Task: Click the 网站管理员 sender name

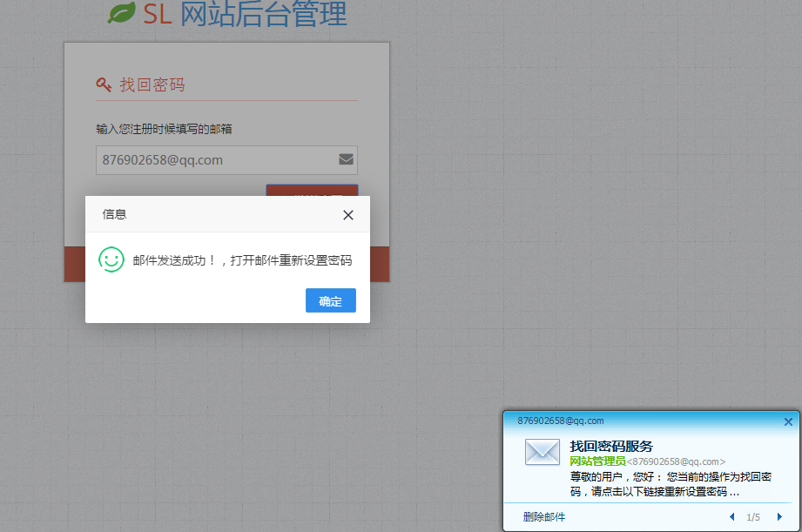Action: [597, 461]
